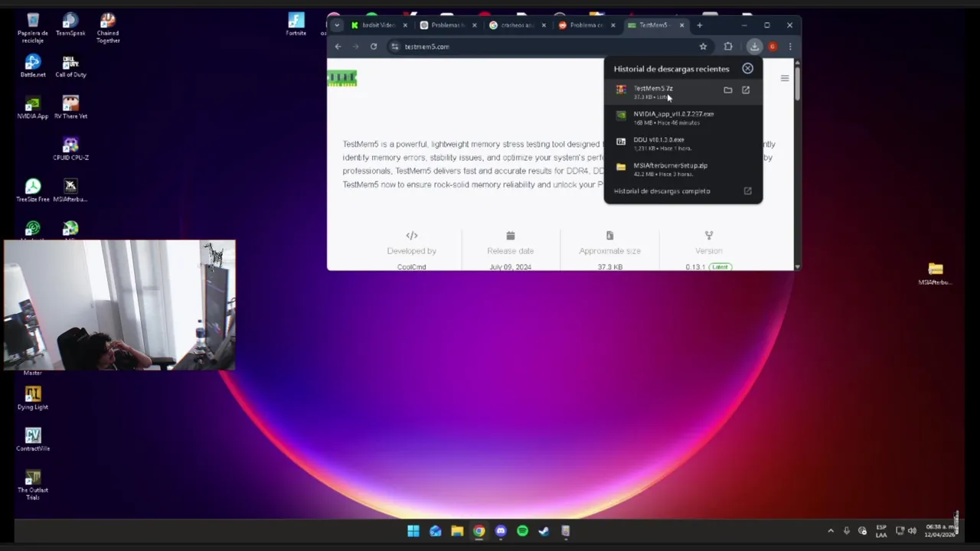Viewport: 980px width, 551px height.
Task: Expand the Chrome tab search dropdown
Action: coord(336,25)
